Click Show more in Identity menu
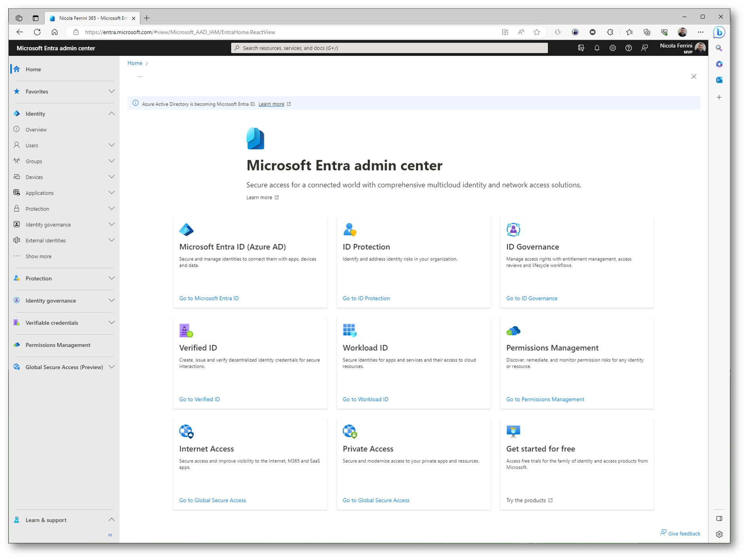Viewport: 747px width, 560px height. [38, 256]
